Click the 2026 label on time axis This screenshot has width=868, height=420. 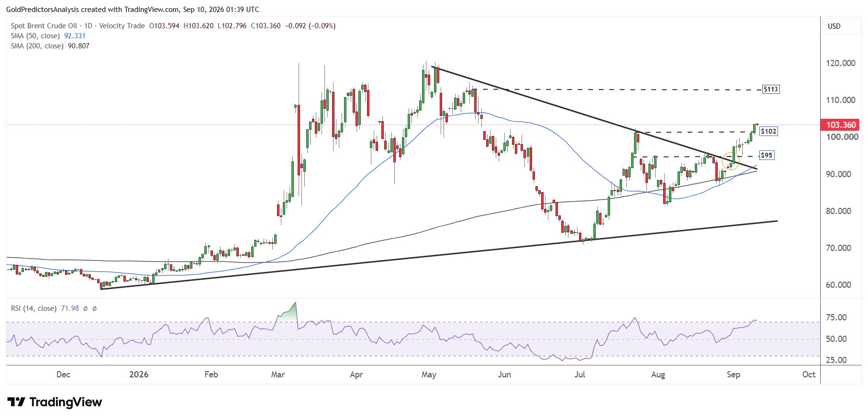[139, 375]
